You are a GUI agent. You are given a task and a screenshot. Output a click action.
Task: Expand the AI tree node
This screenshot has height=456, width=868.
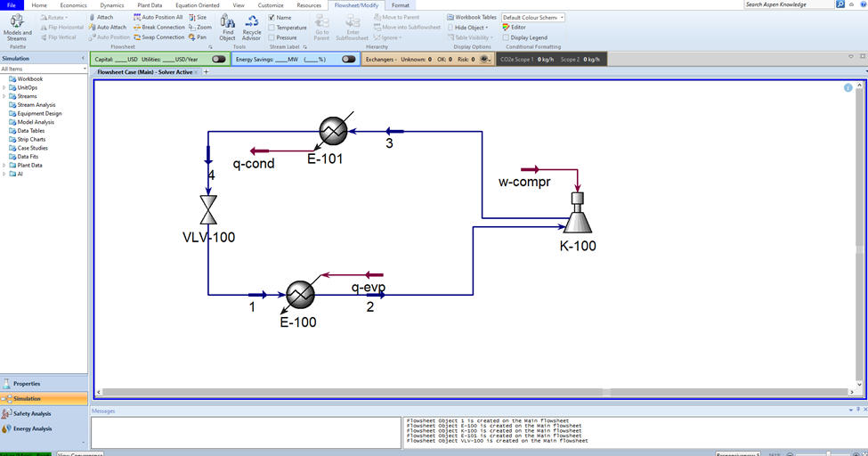tap(4, 174)
